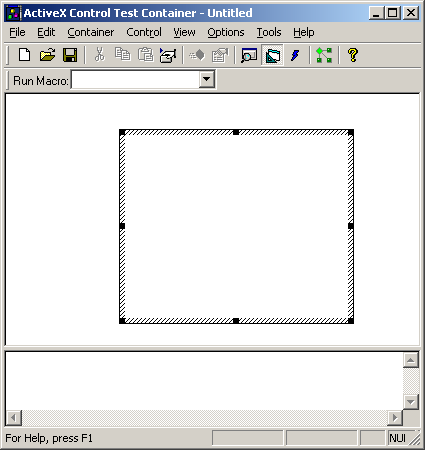This screenshot has width=425, height=450.
Task: Open the control Properties toolbar icon
Action: [220, 55]
